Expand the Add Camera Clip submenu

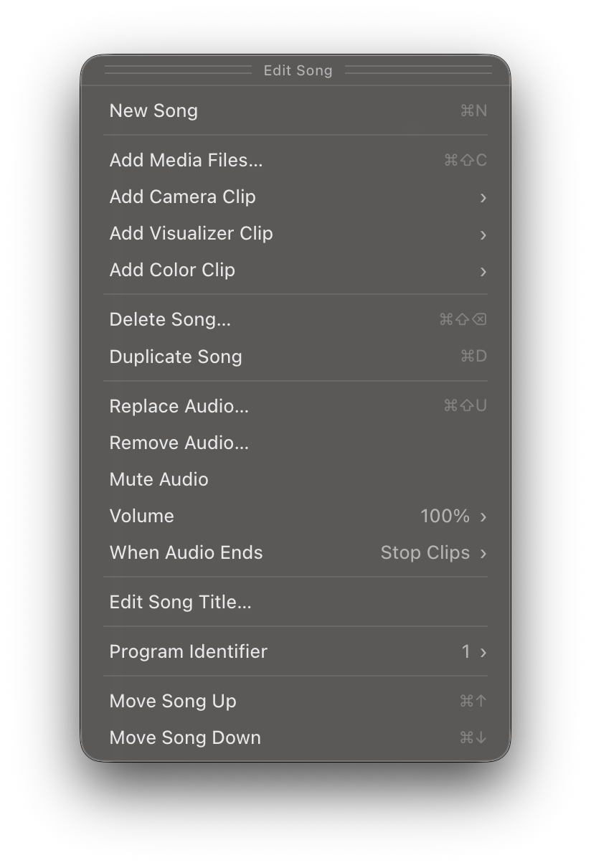pyautogui.click(x=182, y=197)
